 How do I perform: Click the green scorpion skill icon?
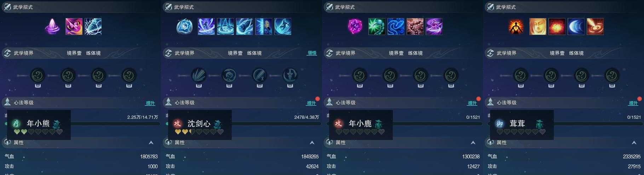point(377,27)
